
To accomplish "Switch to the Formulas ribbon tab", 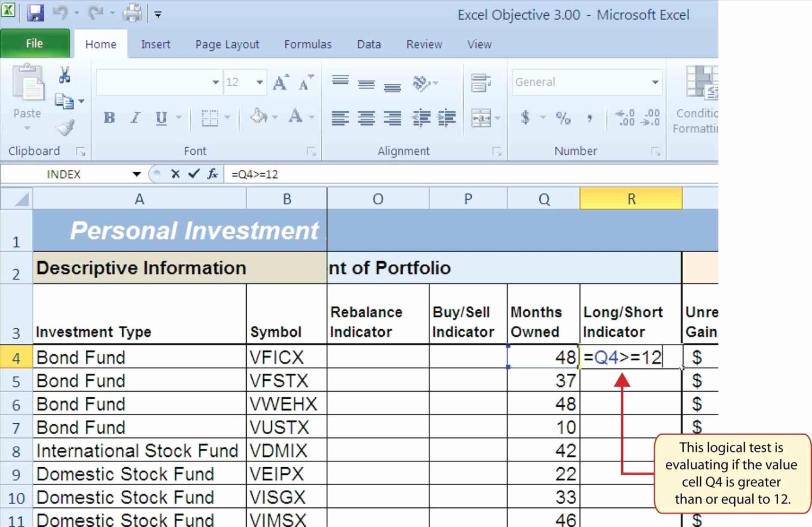I will point(308,44).
